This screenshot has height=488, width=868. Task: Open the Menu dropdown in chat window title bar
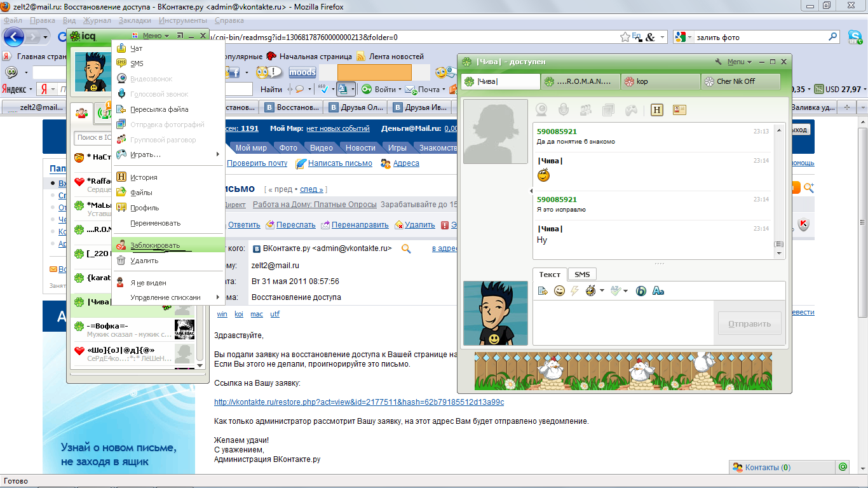pyautogui.click(x=739, y=62)
